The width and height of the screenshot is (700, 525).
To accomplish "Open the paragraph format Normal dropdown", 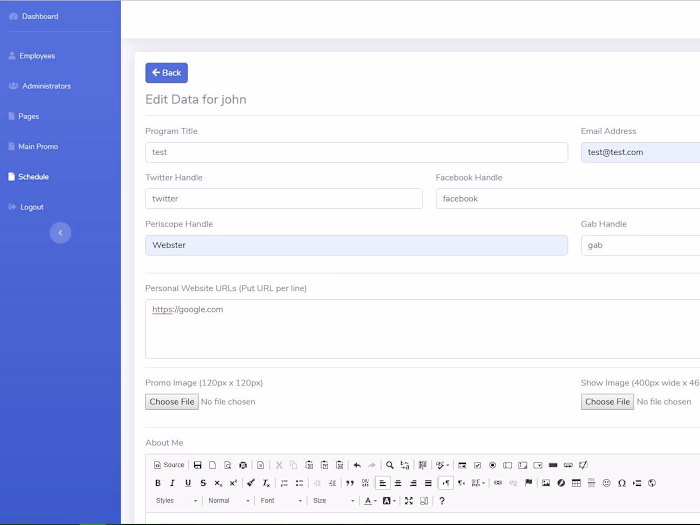I will (229, 501).
